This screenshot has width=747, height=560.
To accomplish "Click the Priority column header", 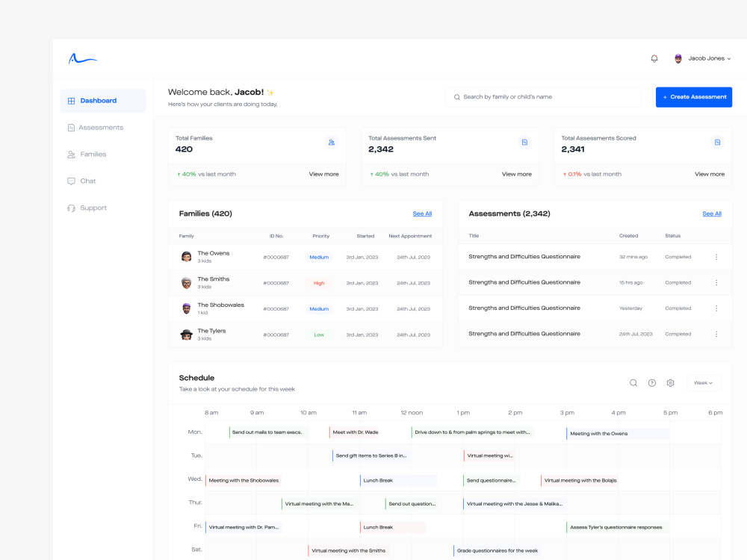I will [x=320, y=236].
